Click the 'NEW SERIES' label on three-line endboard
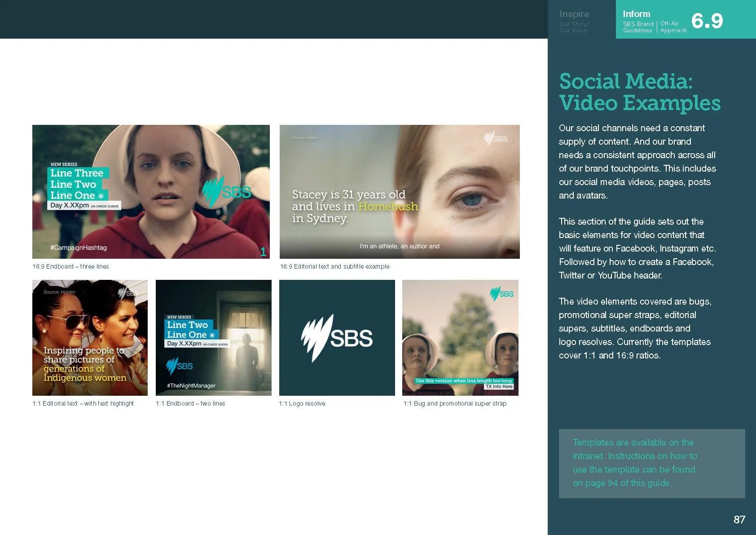 click(x=64, y=164)
